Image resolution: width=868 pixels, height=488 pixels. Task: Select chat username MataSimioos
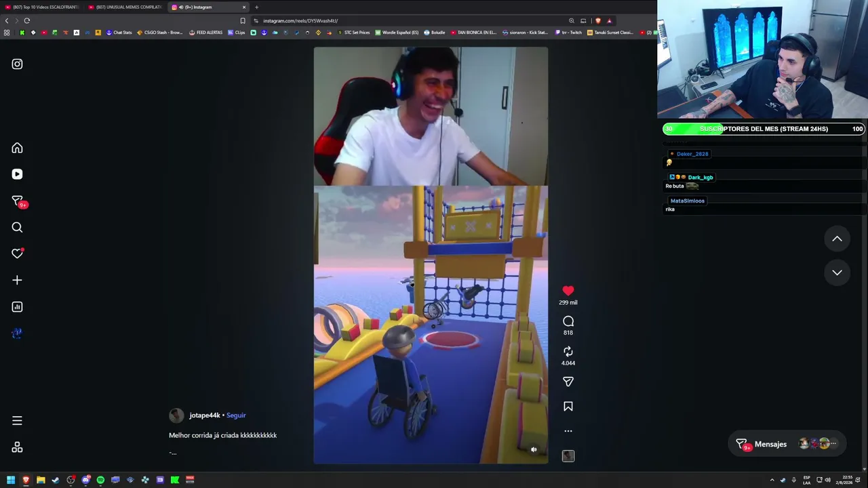tap(688, 201)
